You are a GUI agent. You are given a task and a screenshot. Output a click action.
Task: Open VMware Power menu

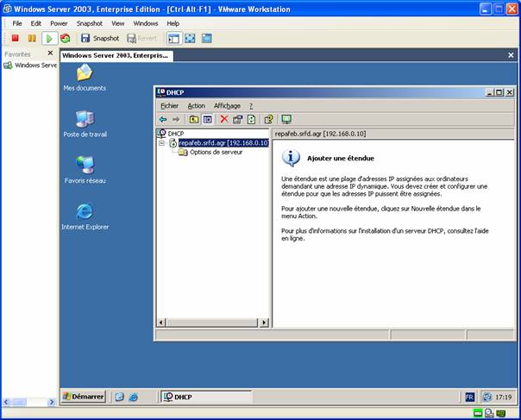click(x=59, y=23)
